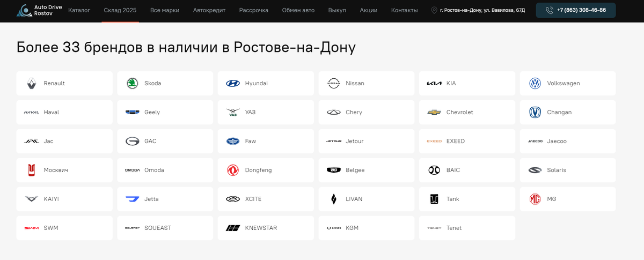
Task: Click the MG red octagon logo
Action: 535,199
